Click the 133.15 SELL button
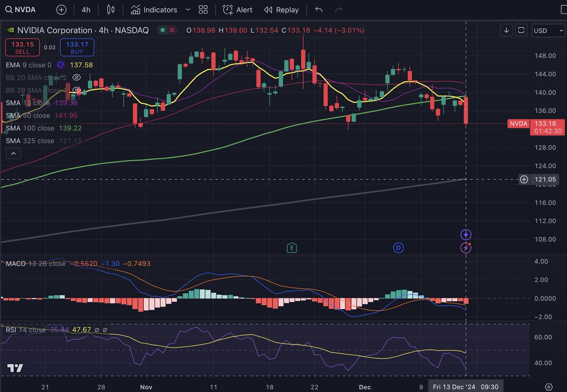Screen dimensions: 567x392 pyautogui.click(x=22, y=47)
